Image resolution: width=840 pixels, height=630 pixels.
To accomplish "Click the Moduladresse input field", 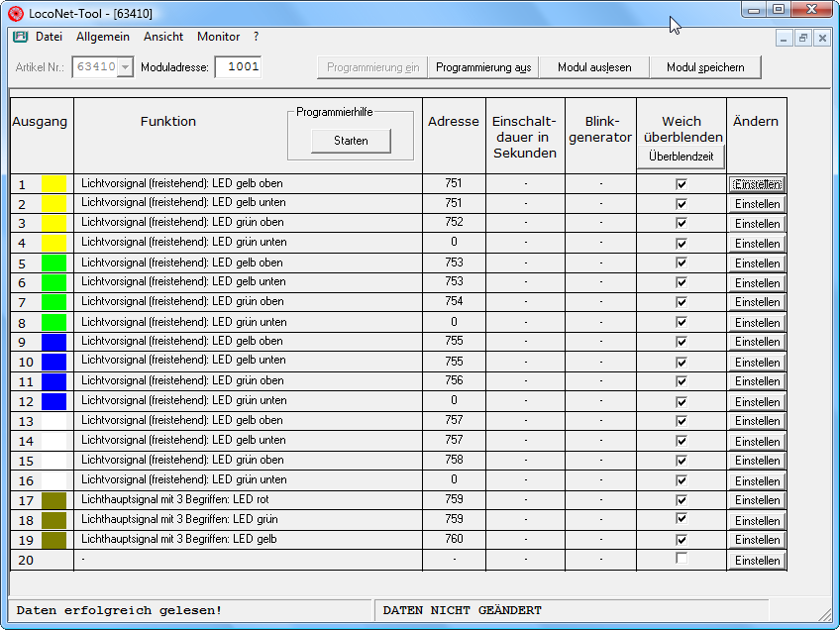I will coord(238,67).
